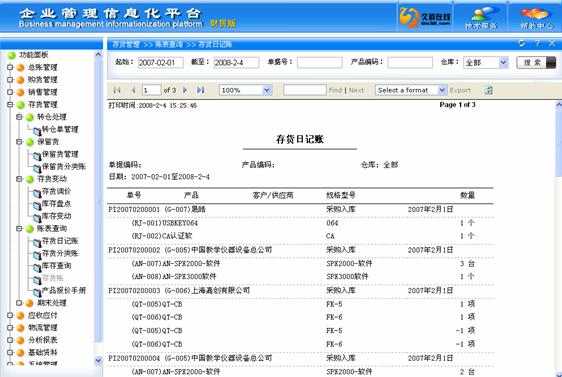Viewport: 562px width, 377px height.
Task: Open 库存盘点 in the tree
Action: click(56, 204)
